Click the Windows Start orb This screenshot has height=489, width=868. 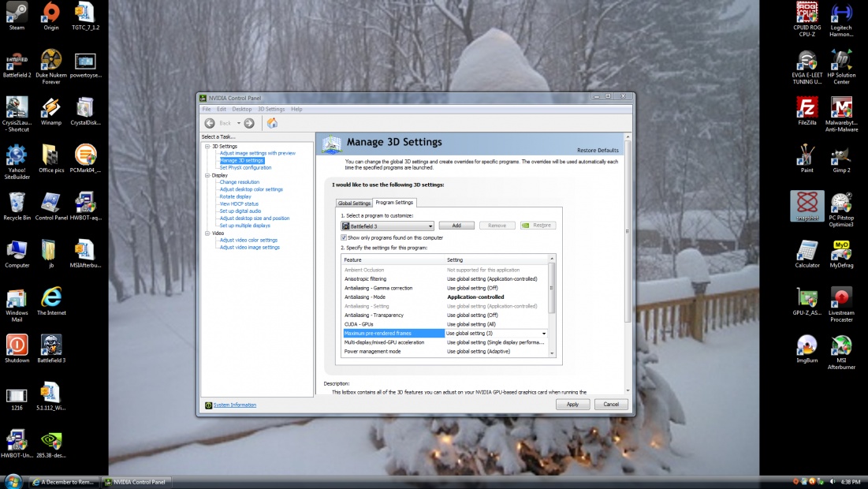coord(13,481)
